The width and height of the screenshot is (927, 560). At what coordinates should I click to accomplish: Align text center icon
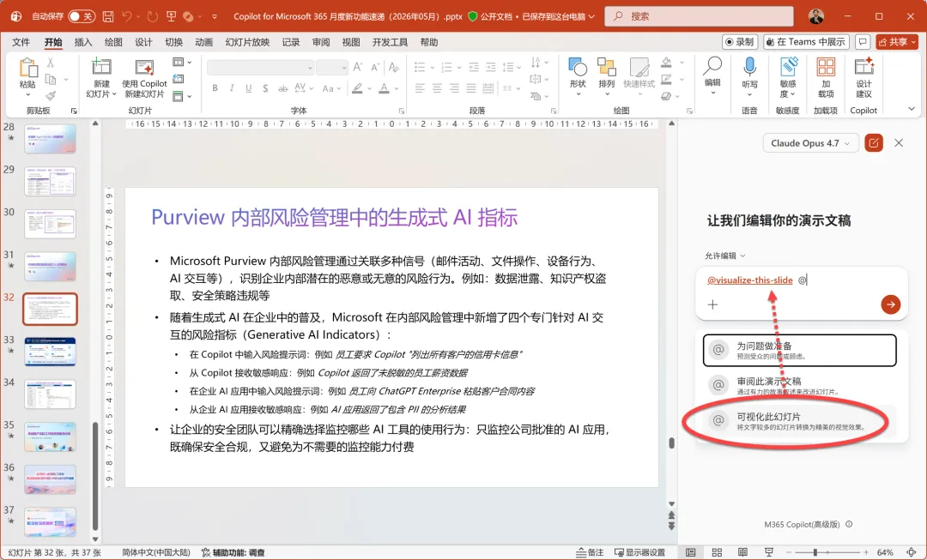tap(437, 88)
